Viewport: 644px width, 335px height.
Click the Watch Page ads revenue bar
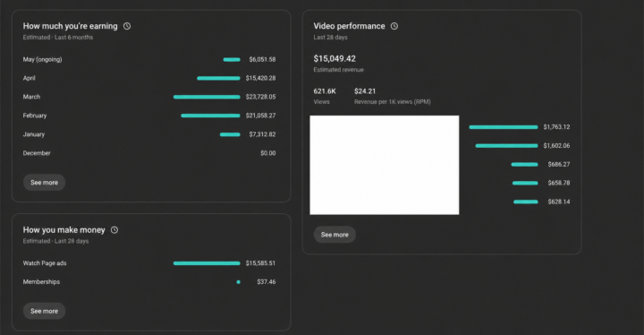coord(207,263)
